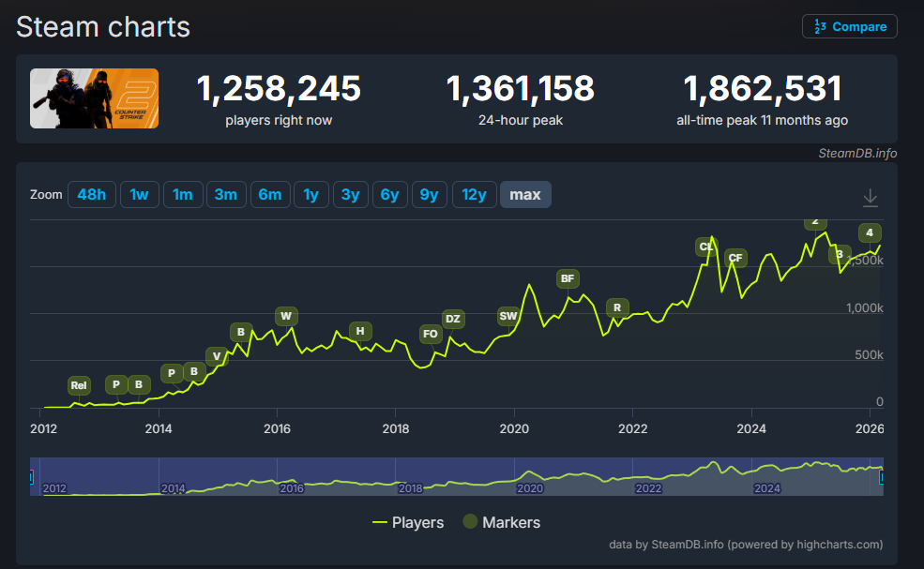Click the 1,361,158 24-hour peak figure

click(x=521, y=88)
